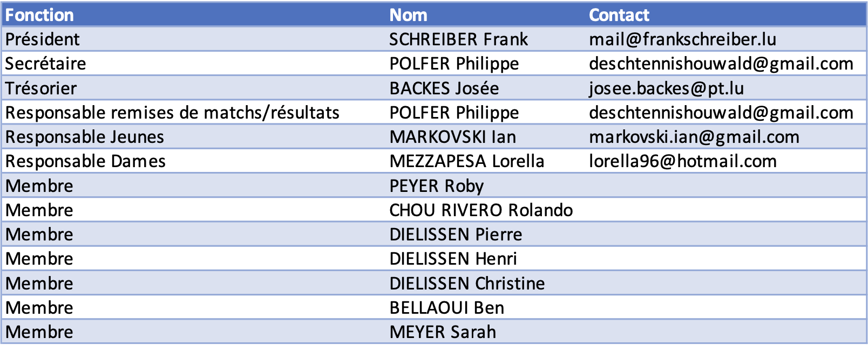The width and height of the screenshot is (868, 345).
Task: Click the Contact column header
Action: [x=619, y=15]
